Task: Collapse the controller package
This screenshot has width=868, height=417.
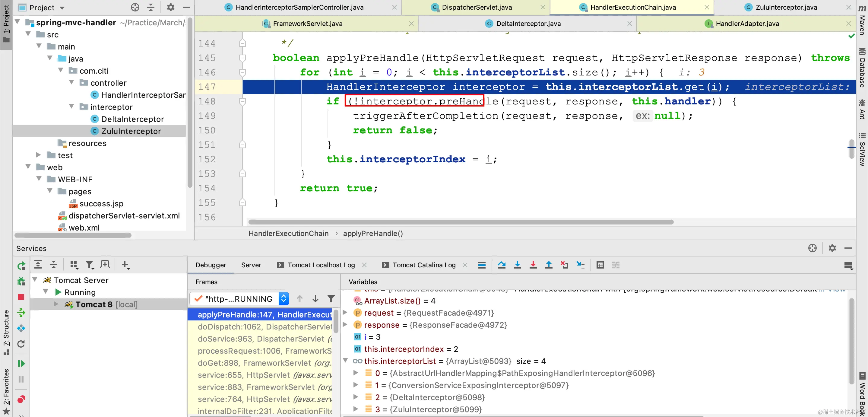Action: (71, 83)
